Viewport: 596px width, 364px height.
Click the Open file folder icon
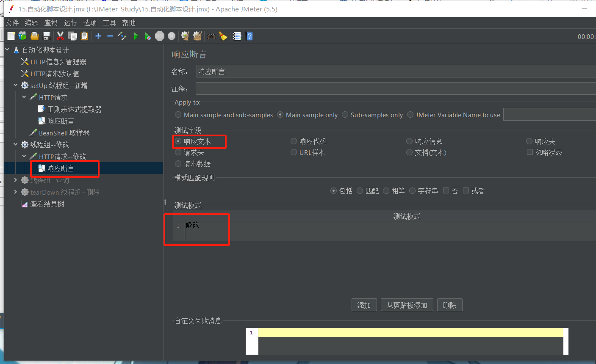point(35,36)
